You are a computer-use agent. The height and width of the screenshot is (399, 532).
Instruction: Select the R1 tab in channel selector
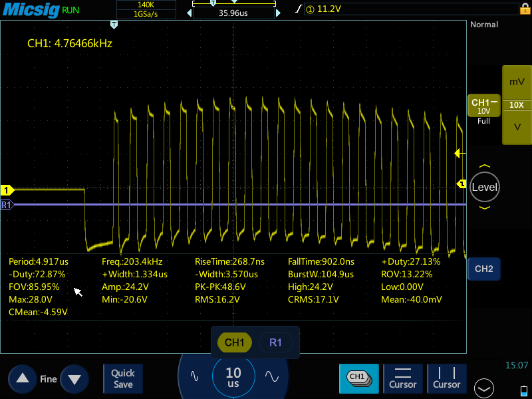275,342
